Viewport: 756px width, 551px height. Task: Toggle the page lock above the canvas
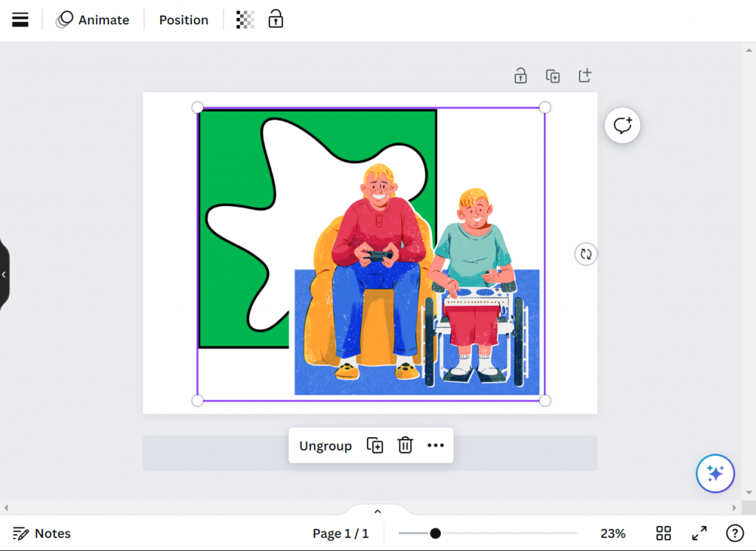(x=520, y=75)
